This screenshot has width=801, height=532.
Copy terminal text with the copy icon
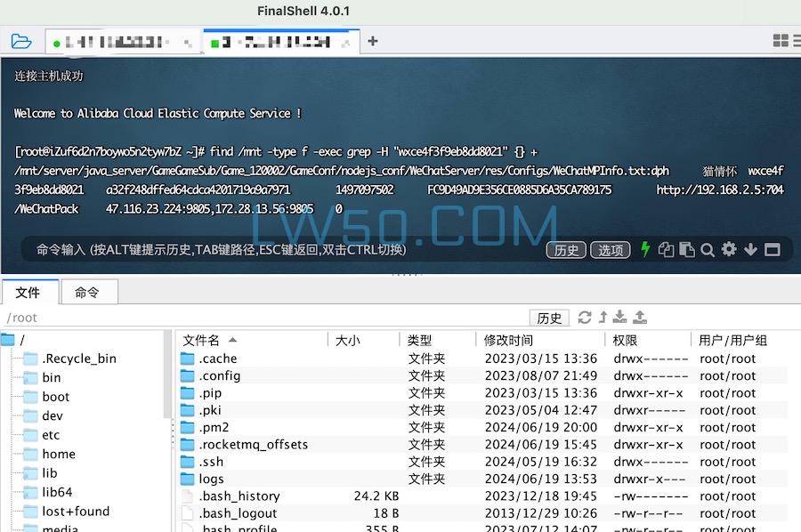(666, 249)
